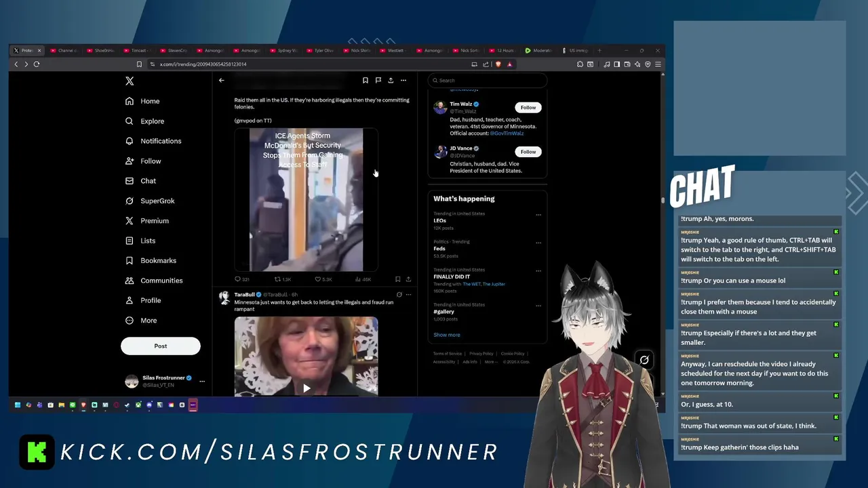Open more options for the Feds trend

coord(538,243)
